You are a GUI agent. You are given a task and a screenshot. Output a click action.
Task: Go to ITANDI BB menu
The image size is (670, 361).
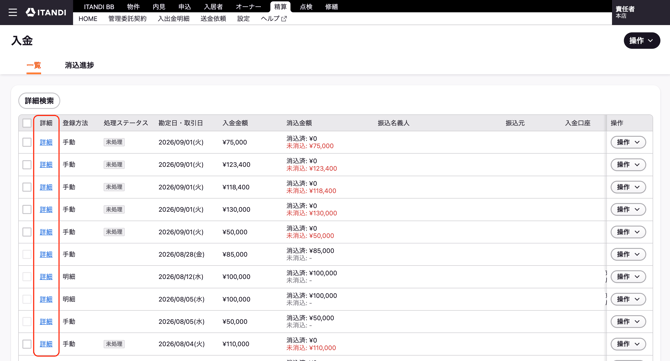point(99,7)
